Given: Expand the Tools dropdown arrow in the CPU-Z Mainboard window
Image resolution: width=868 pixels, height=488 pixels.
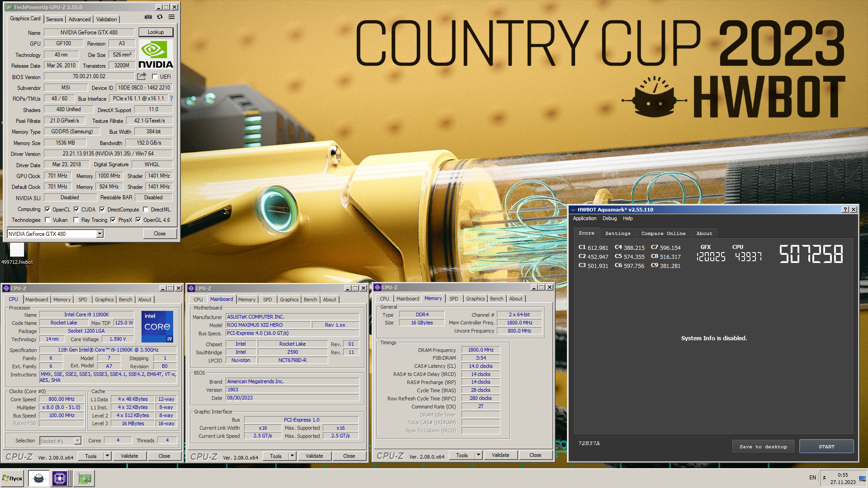Looking at the screenshot, I should (292, 456).
